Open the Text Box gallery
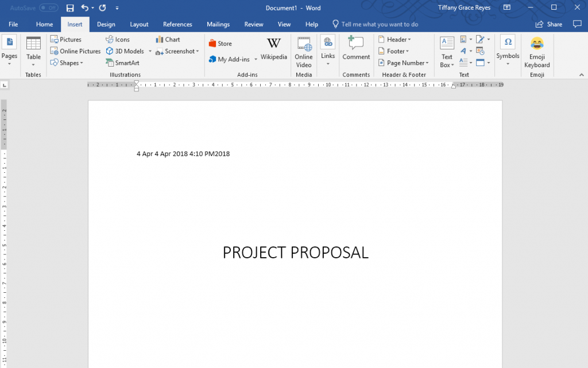Viewport: 588px width, 368px height. point(446,51)
